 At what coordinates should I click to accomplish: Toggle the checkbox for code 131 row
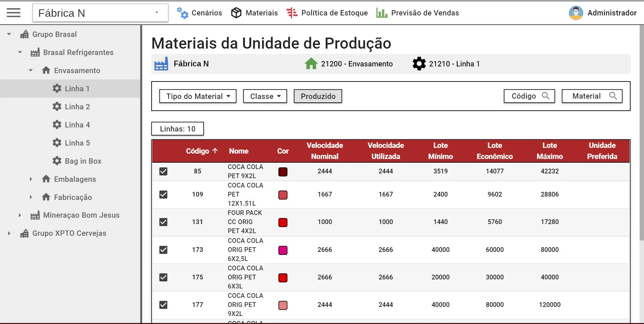(163, 222)
